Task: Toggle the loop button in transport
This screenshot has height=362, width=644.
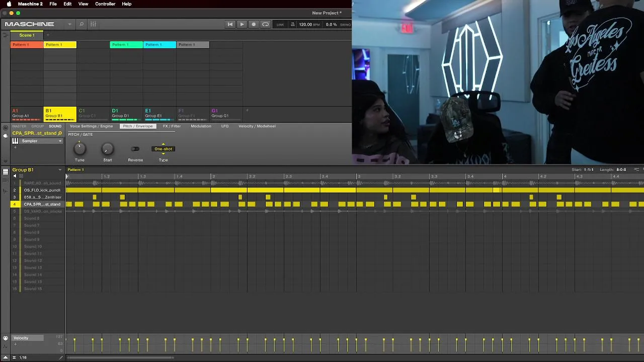Action: (266, 24)
